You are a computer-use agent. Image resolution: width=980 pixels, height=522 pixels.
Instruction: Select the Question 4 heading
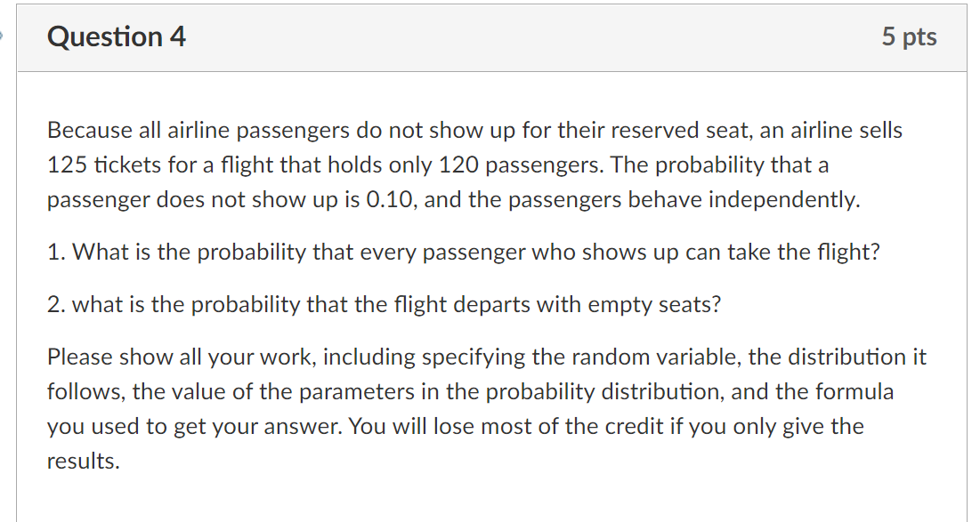pyautogui.click(x=117, y=36)
